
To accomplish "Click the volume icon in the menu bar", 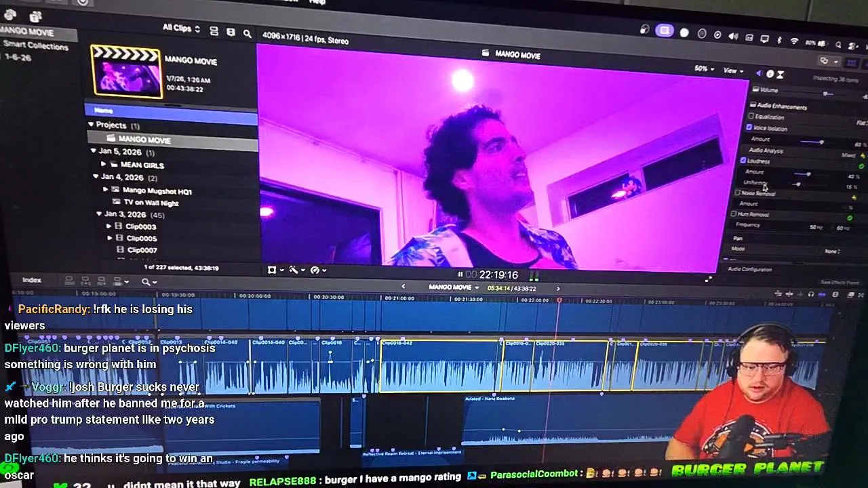I will (x=733, y=37).
